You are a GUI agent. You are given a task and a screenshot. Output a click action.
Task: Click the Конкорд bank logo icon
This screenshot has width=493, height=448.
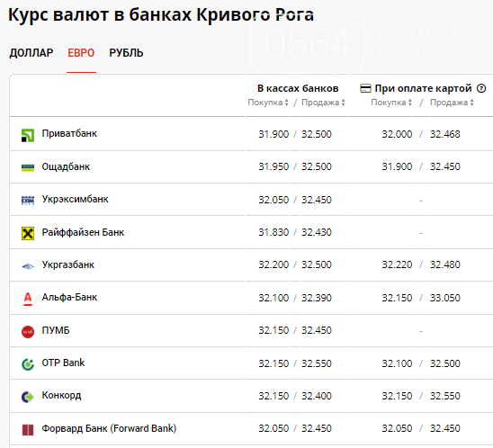[x=28, y=397]
